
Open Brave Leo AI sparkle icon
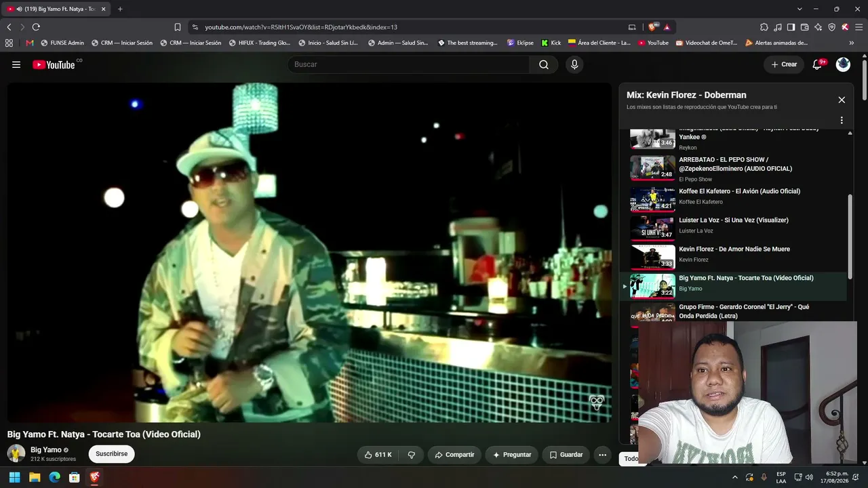point(818,27)
